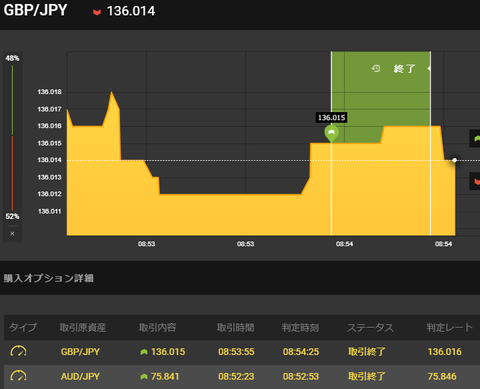Click the 136.015 price tooltip on chart
This screenshot has width=480, height=389.
pos(331,118)
